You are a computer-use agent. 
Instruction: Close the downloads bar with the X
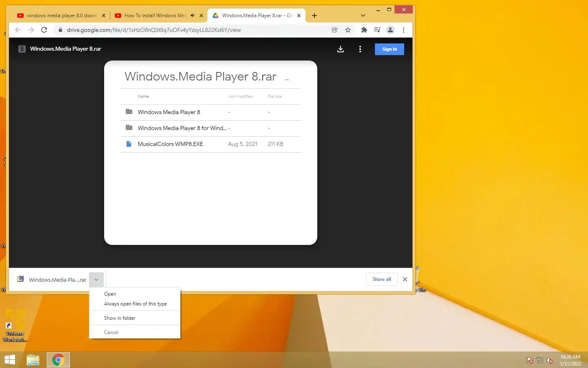tap(405, 279)
